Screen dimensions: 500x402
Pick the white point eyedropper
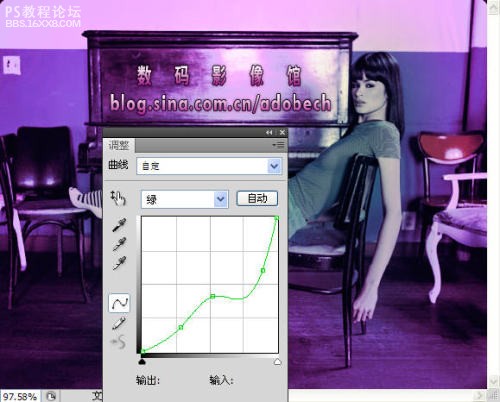[x=119, y=263]
